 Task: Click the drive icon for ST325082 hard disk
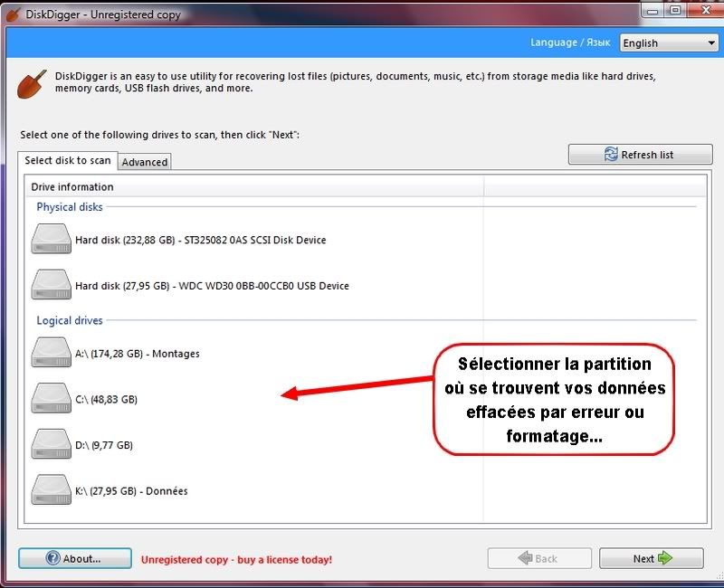tap(52, 239)
